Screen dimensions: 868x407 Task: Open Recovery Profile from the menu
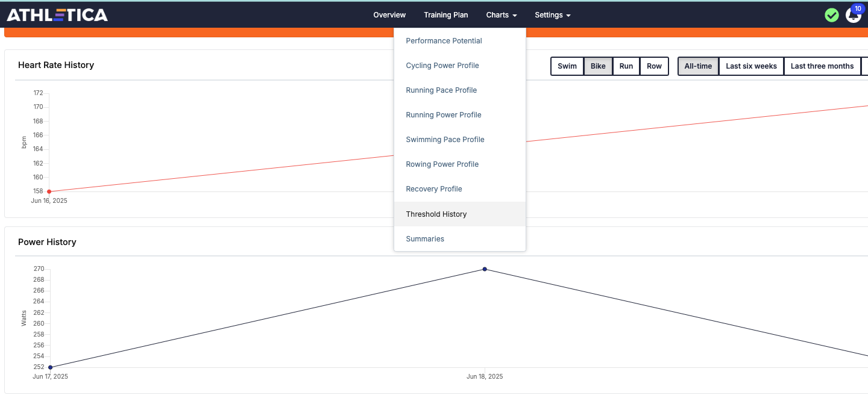[x=460, y=189]
